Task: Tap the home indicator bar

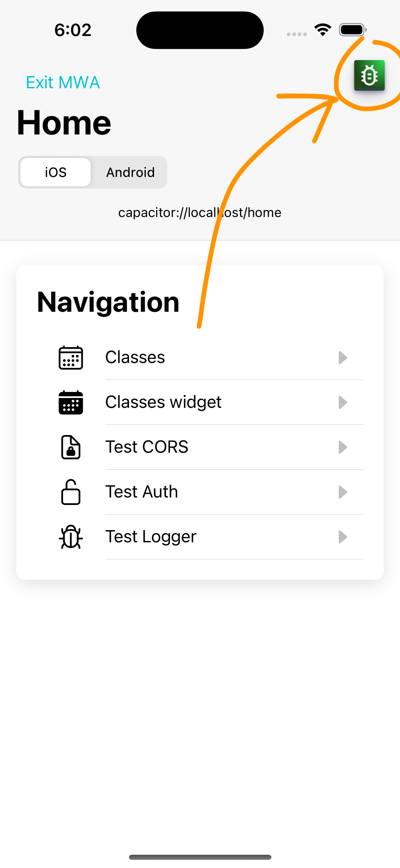Action: tap(200, 857)
